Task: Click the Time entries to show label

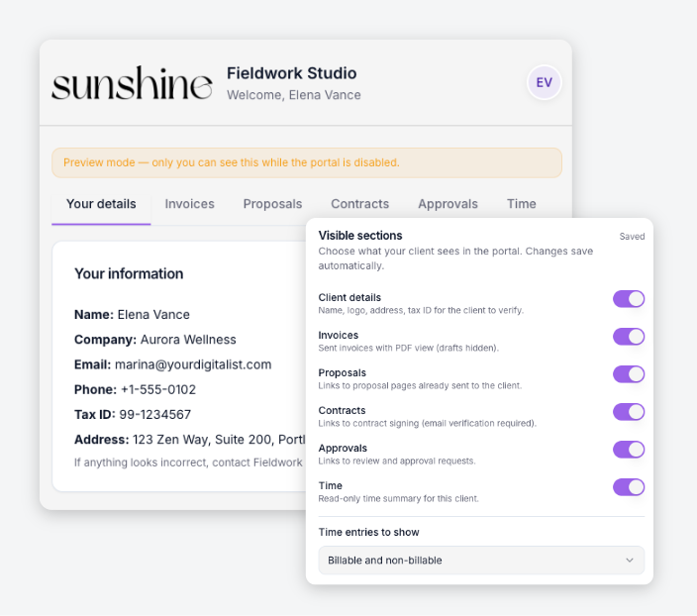Action: tap(369, 533)
